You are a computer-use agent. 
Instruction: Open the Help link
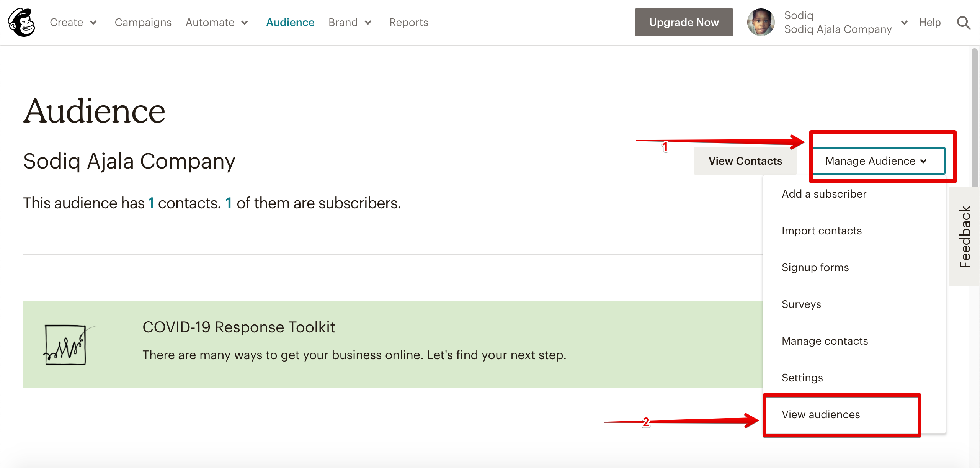click(x=929, y=22)
